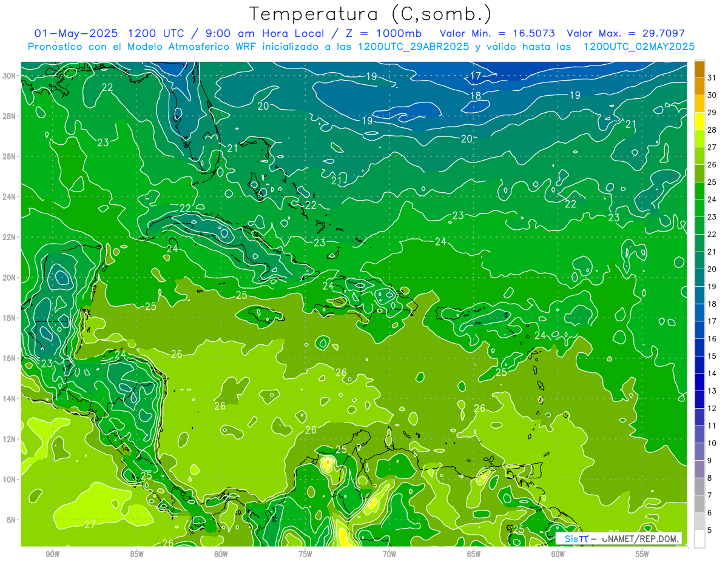Click the 75W longitude axis label
The image size is (728, 562).
305,555
